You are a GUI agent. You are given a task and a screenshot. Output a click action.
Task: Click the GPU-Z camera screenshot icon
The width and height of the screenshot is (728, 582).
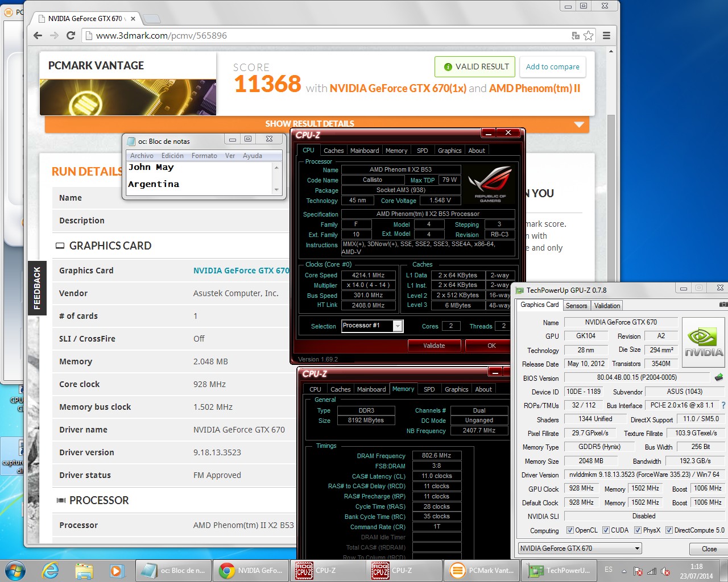click(x=723, y=305)
